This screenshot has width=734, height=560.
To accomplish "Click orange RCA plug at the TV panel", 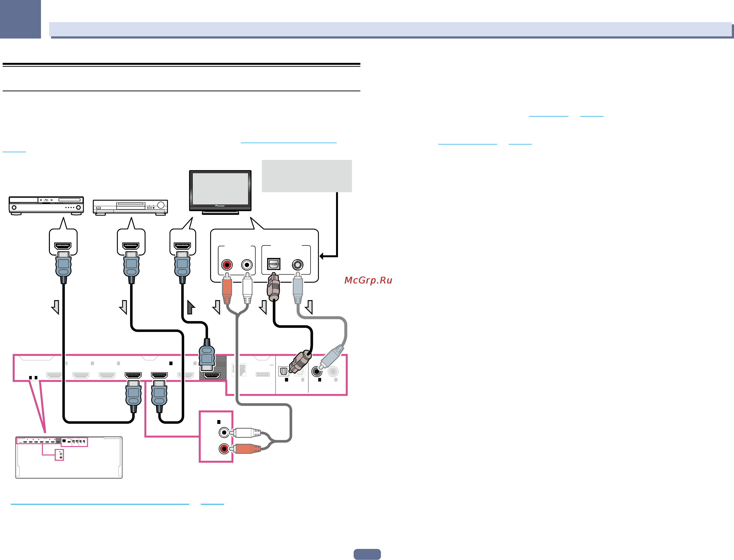I will tap(227, 288).
